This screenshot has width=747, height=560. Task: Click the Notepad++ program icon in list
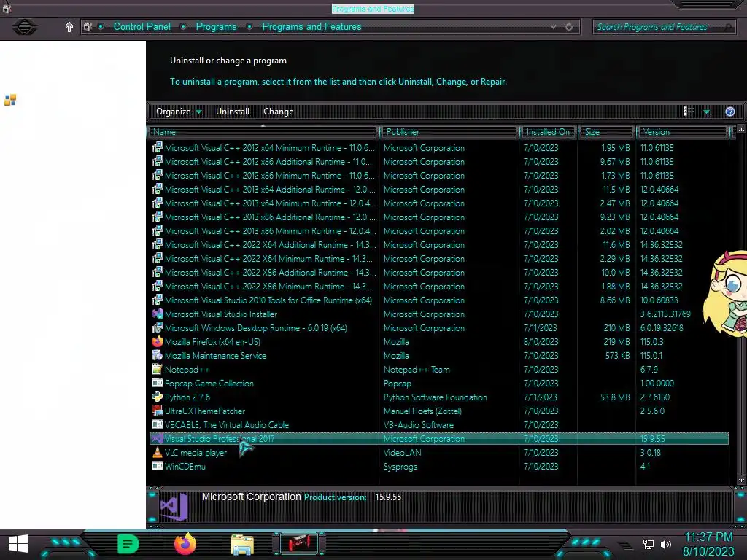(x=158, y=369)
